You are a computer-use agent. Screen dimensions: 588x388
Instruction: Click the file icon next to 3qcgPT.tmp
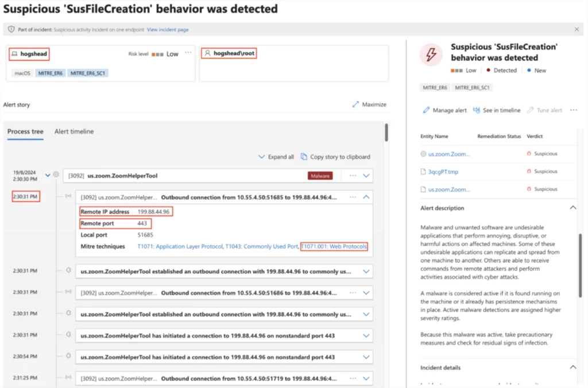click(x=423, y=171)
